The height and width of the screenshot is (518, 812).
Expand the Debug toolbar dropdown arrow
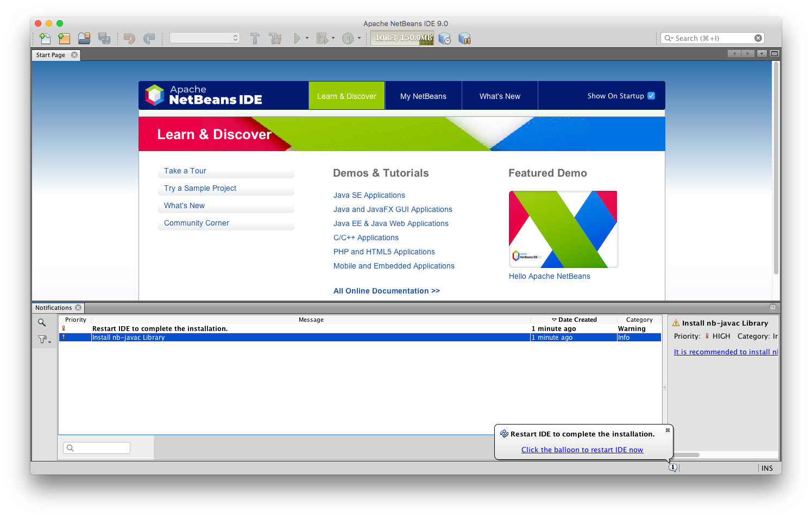coord(332,38)
